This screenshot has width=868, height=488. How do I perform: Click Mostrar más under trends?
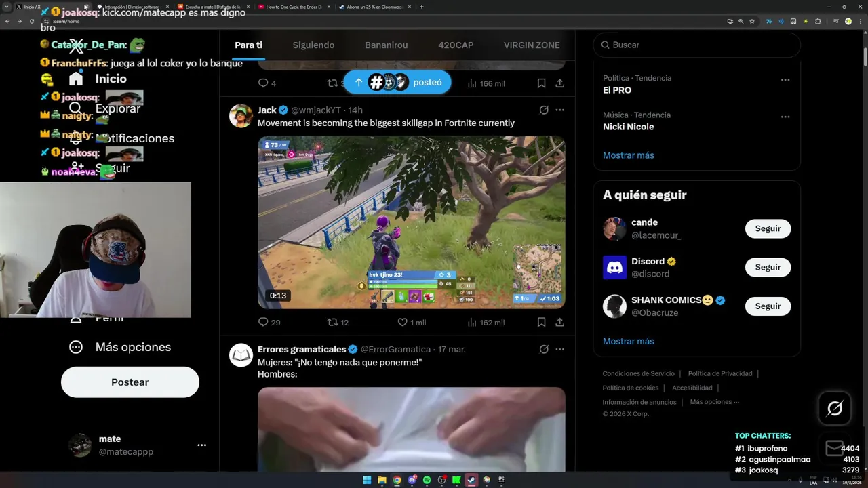pos(629,155)
